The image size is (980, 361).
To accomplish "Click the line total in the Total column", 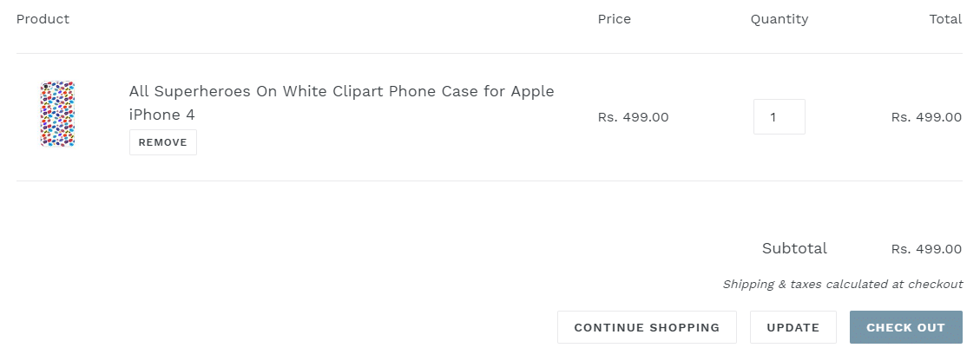I will point(926,117).
